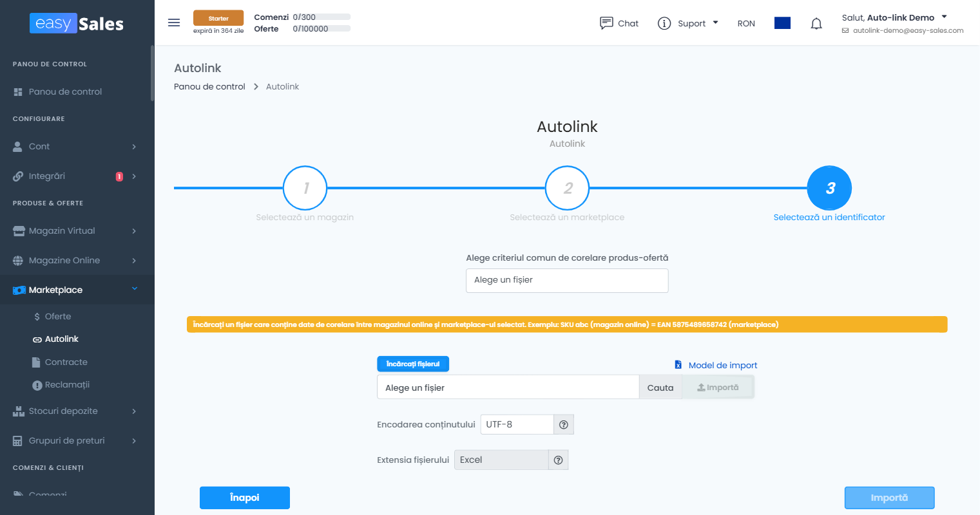Click the Starter plan badge

coord(218,18)
